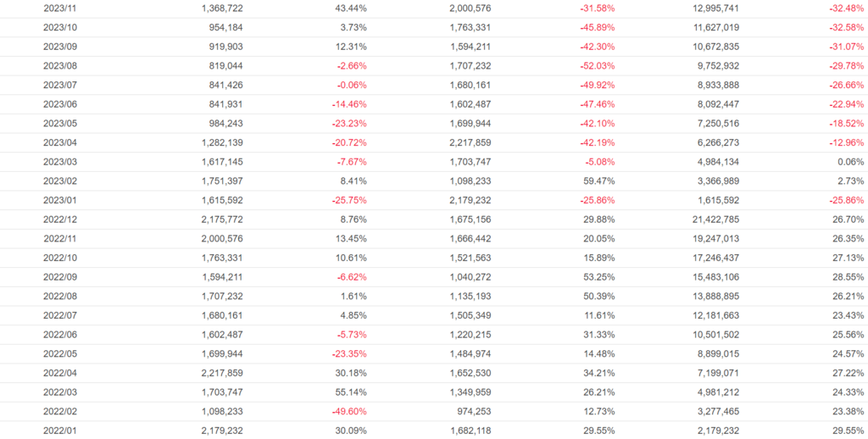Screen dimensions: 868x439
Task: Click the 0.06% cell
Action: pyautogui.click(x=850, y=162)
